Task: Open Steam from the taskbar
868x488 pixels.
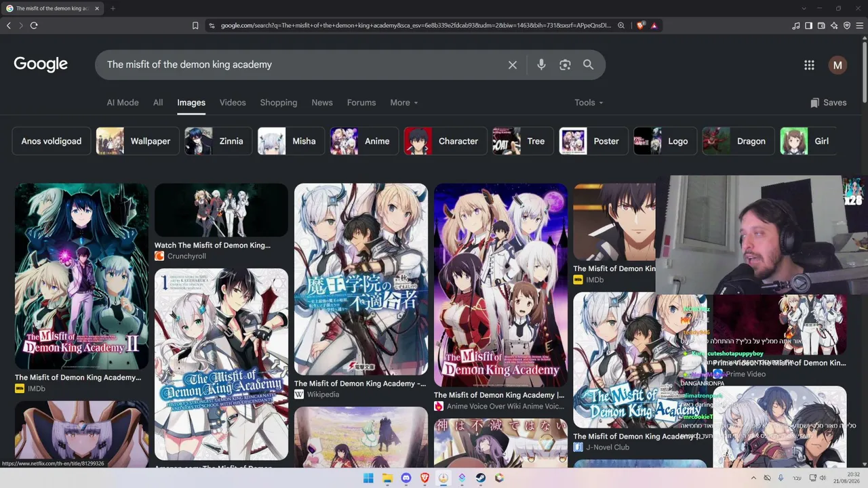Action: [x=481, y=478]
